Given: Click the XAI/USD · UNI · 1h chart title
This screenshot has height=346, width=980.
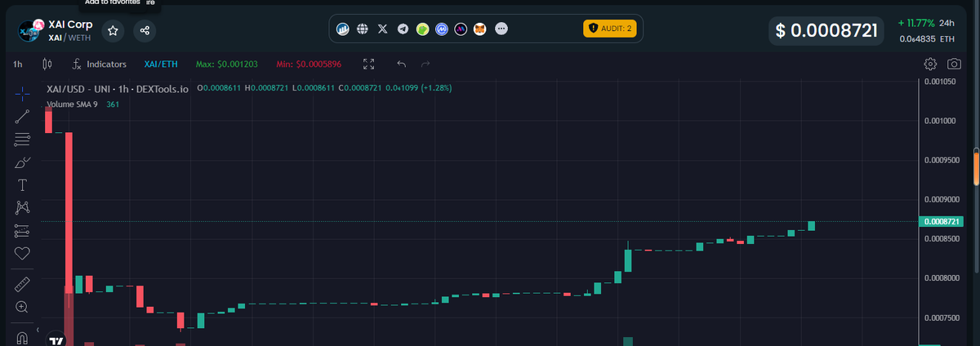Looking at the screenshot, I should pyautogui.click(x=118, y=87).
